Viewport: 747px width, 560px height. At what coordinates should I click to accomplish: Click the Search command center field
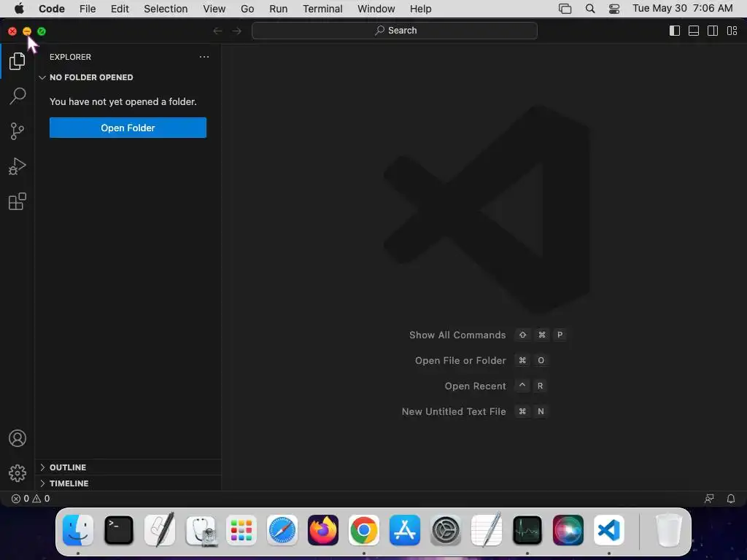point(395,31)
